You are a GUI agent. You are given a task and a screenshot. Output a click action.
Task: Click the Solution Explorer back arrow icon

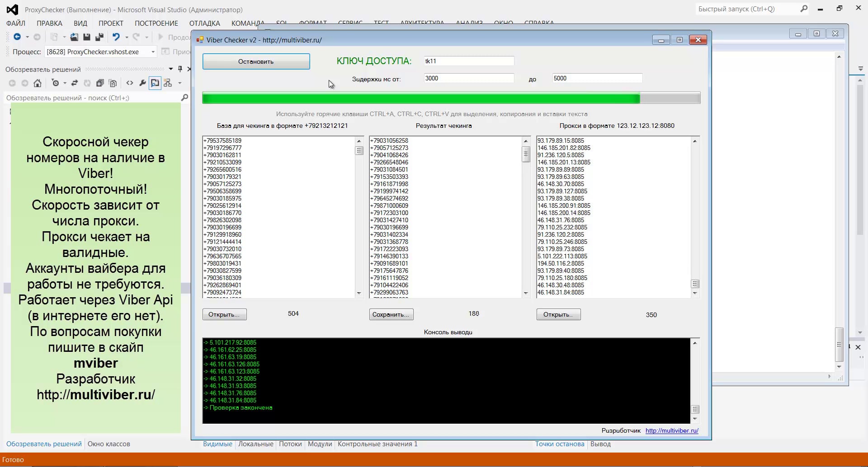tap(12, 83)
